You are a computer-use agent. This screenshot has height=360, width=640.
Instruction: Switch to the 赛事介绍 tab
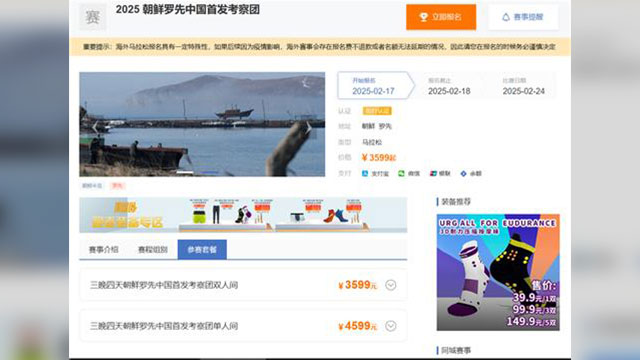coord(104,249)
